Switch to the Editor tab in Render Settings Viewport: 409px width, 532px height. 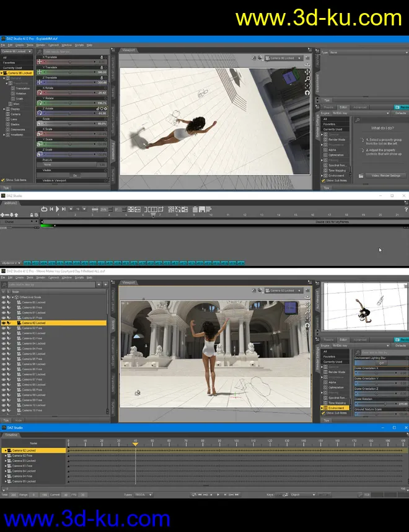click(343, 107)
